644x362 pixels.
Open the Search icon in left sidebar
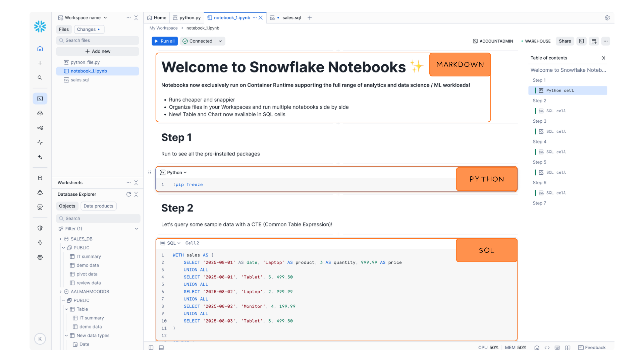pyautogui.click(x=40, y=77)
